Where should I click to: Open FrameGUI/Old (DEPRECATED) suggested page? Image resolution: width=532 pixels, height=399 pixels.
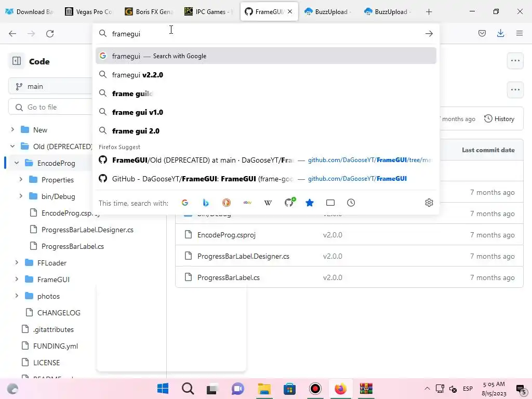[x=266, y=160]
